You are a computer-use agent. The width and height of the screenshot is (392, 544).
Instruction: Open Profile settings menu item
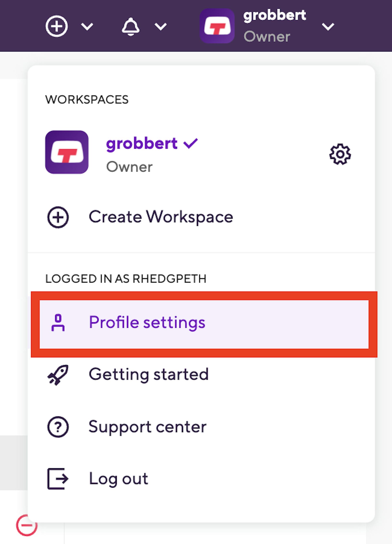pos(147,322)
